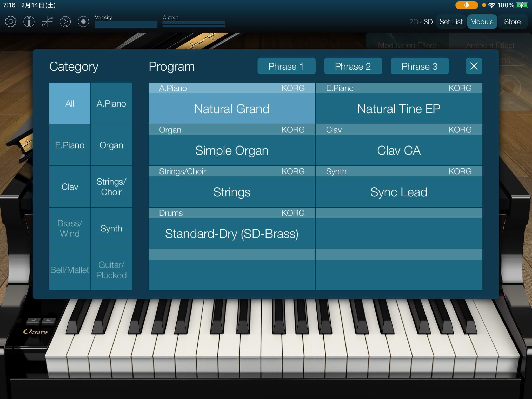This screenshot has height=399, width=532.
Task: Shift octave down with left arrow
Action: point(34,320)
